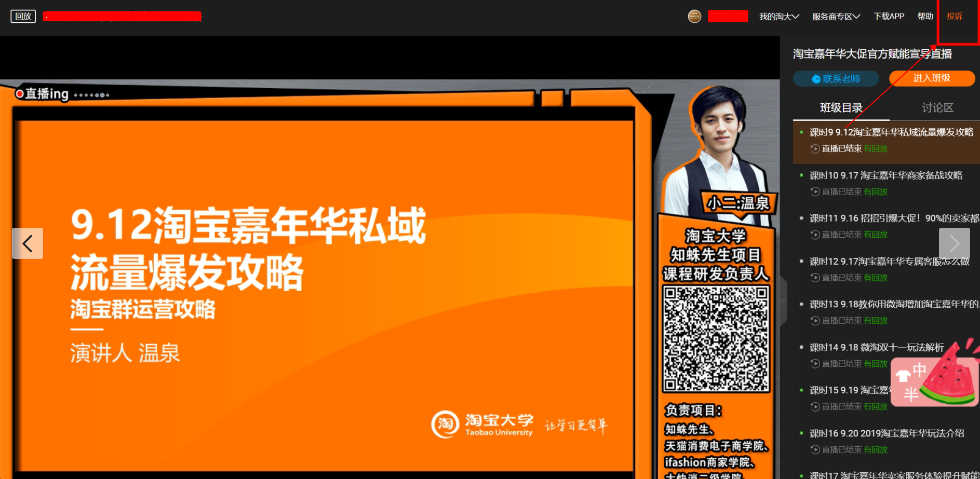Switch to the 讨论区 tab
980x479 pixels.
pyautogui.click(x=937, y=108)
